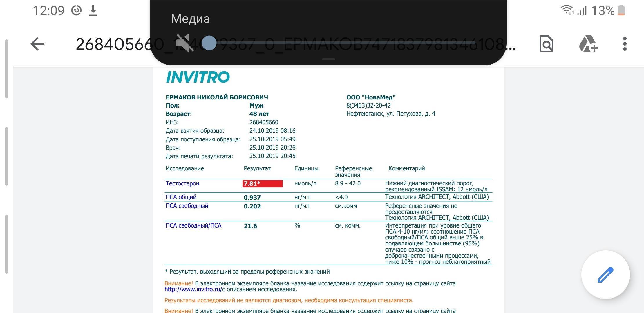Tap the Add to Drive icon
This screenshot has height=313, width=644.
[x=588, y=44]
